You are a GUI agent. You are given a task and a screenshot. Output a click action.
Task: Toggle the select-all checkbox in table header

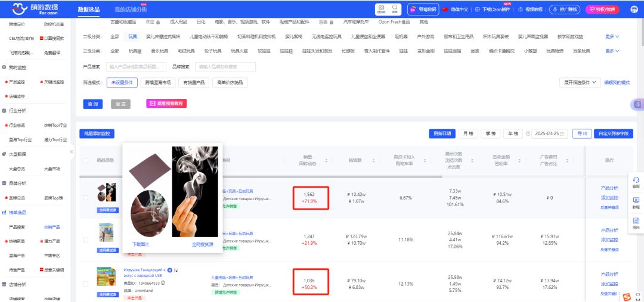coord(85,160)
